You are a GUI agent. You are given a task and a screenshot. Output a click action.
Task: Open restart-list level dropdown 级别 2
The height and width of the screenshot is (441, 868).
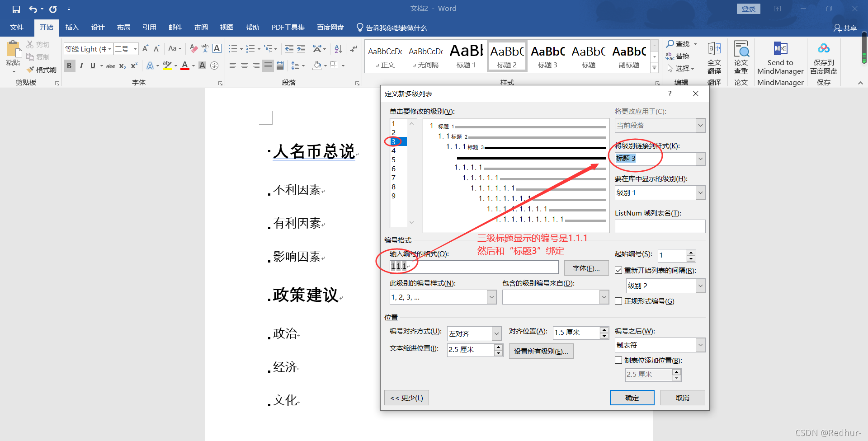pos(700,286)
